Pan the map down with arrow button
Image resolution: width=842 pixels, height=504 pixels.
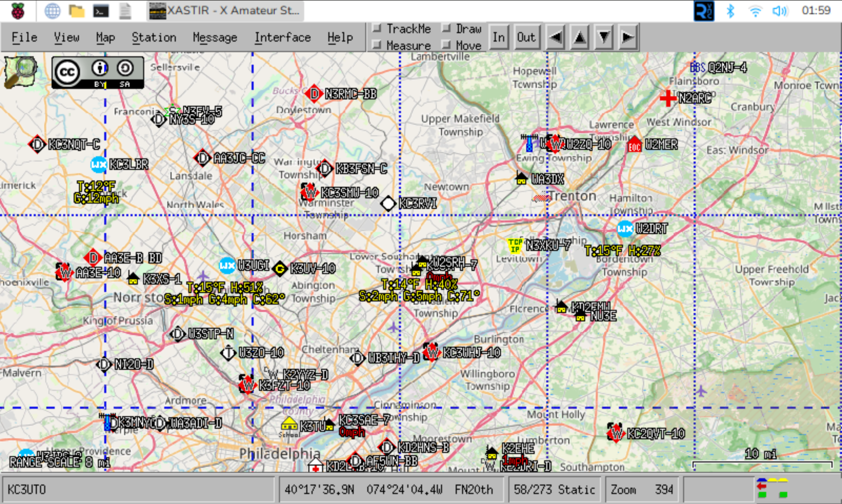click(604, 37)
